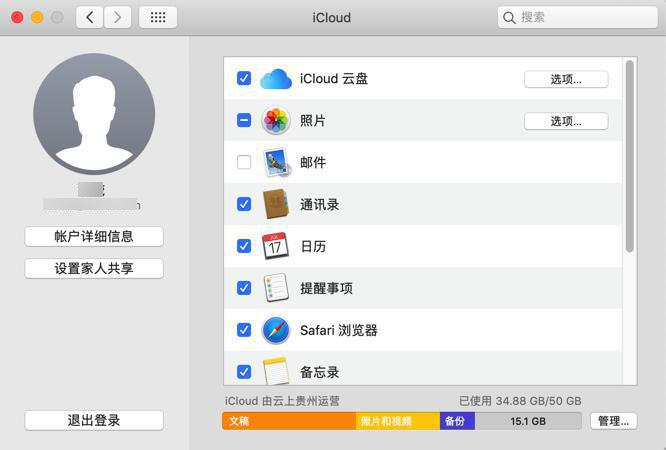Click iCloud 由云上贵州运营 text
Screen dimensions: 666x450
point(282,401)
